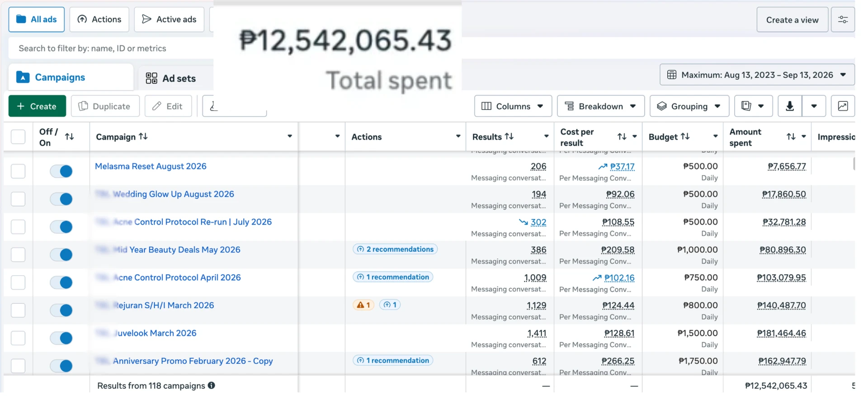Open the date range dropdown
868x396 pixels.
tap(757, 75)
